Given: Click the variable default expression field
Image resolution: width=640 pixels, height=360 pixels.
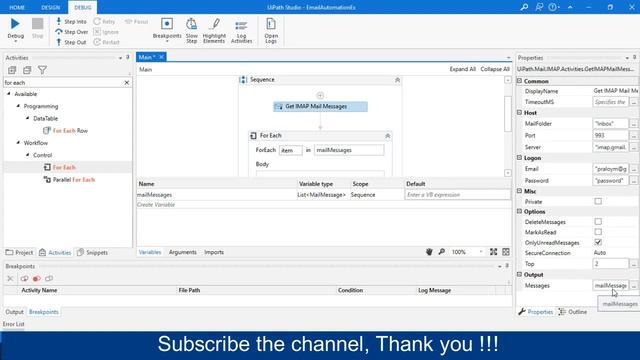Looking at the screenshot, I should tap(457, 195).
